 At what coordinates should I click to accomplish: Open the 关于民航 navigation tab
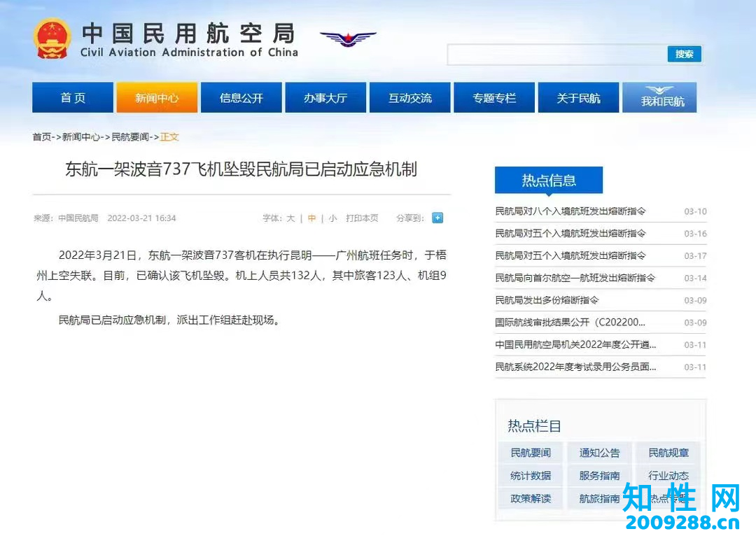[x=579, y=97]
